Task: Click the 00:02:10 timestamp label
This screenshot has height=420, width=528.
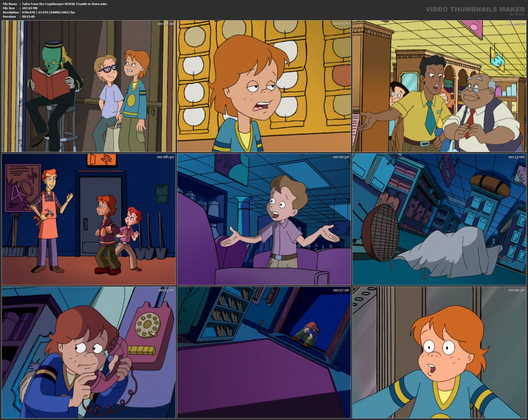Action: click(x=165, y=24)
